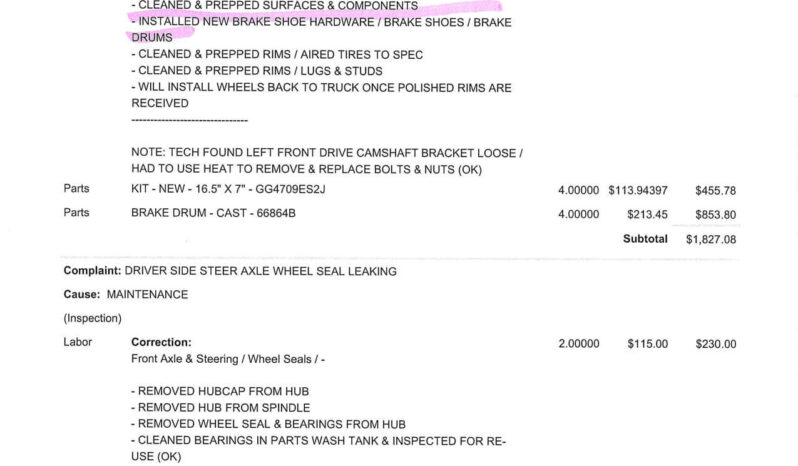Click the Cause: MAINTENANCE line

126,295
